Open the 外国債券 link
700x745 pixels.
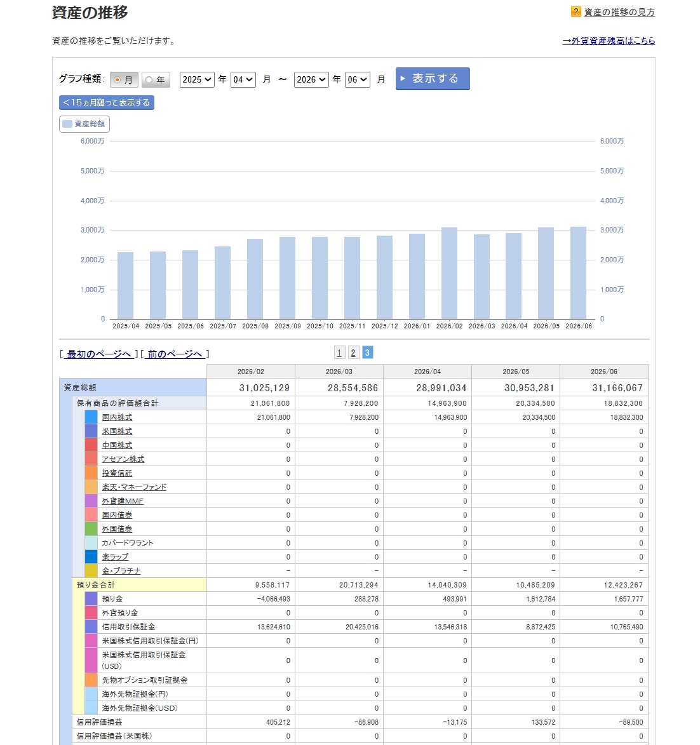[117, 529]
